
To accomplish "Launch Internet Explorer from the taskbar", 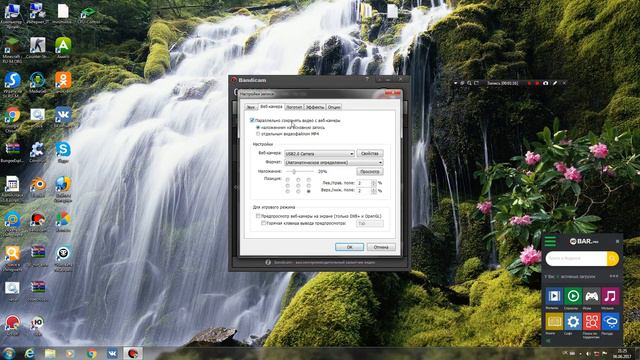I will [x=29, y=353].
